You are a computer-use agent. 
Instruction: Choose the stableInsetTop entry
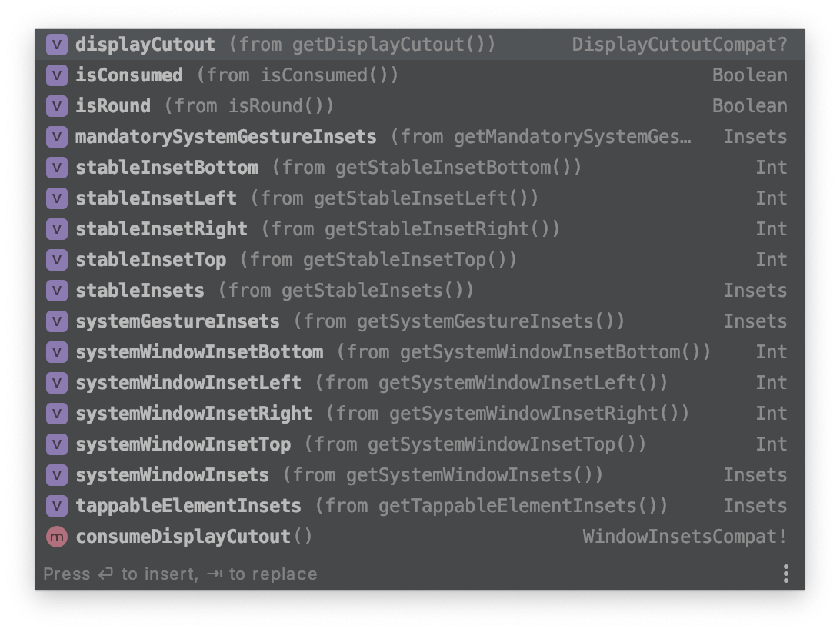pyautogui.click(x=420, y=261)
